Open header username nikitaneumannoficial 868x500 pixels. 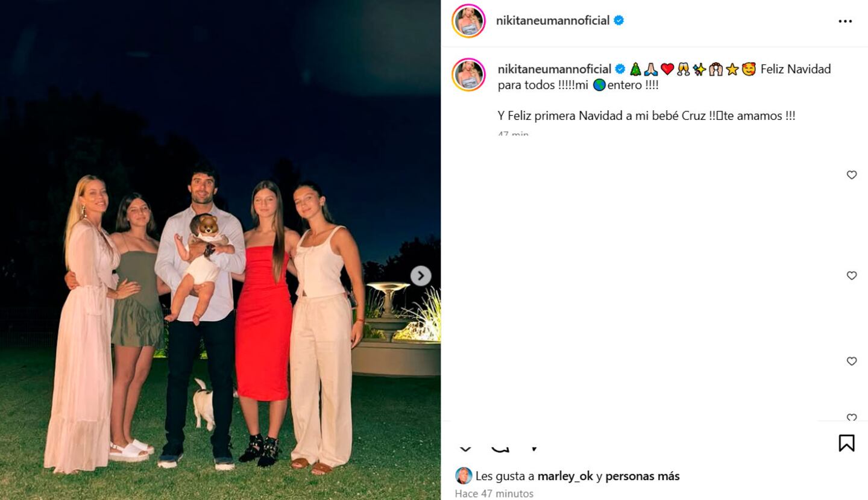pyautogui.click(x=553, y=20)
